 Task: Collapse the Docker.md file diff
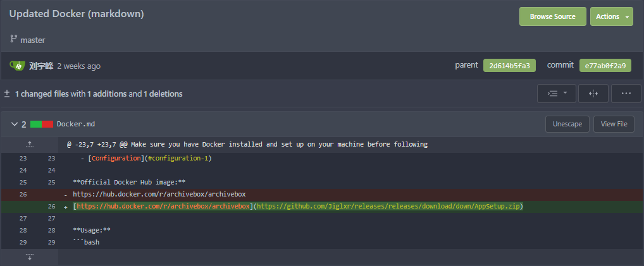[15, 124]
